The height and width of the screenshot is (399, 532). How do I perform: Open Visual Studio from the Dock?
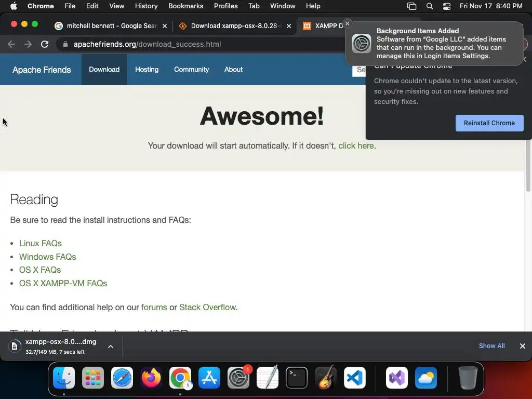pos(396,378)
